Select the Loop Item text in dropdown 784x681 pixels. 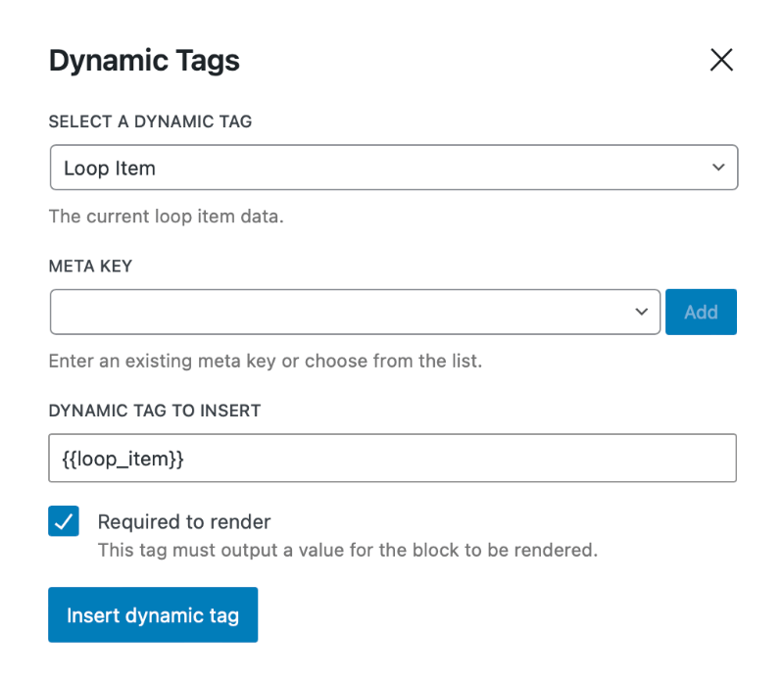pyautogui.click(x=110, y=169)
